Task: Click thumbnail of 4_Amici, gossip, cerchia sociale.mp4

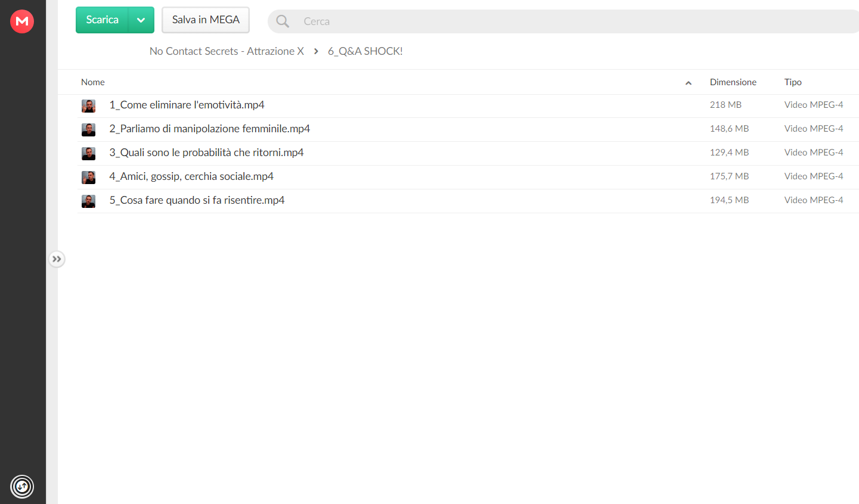Action: tap(88, 178)
